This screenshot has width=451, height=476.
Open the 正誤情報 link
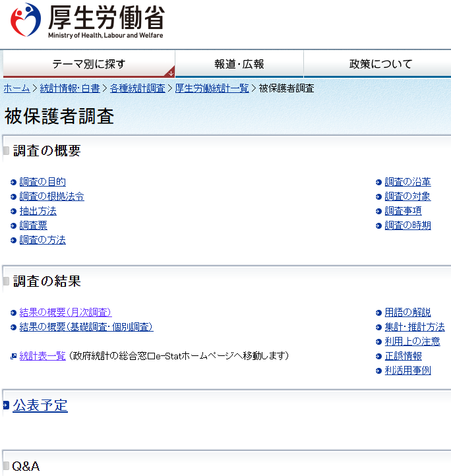click(403, 356)
